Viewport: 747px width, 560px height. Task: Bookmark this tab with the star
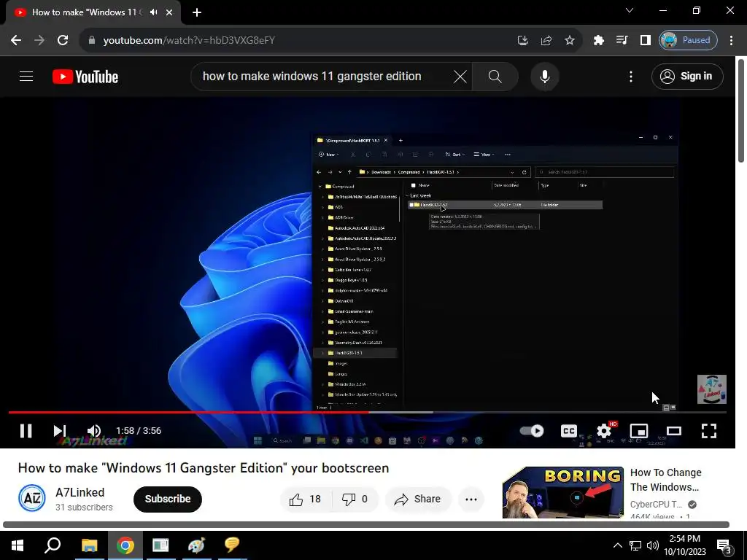(569, 40)
